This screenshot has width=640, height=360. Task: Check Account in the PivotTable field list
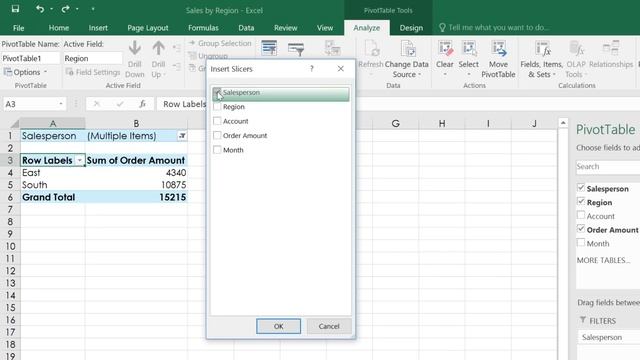[581, 215]
